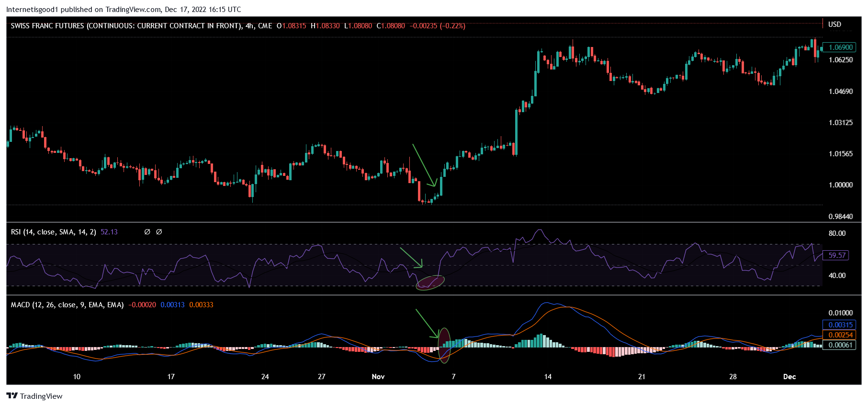This screenshot has width=868, height=406.
Task: Click the 1.06900 current price label
Action: click(x=840, y=47)
